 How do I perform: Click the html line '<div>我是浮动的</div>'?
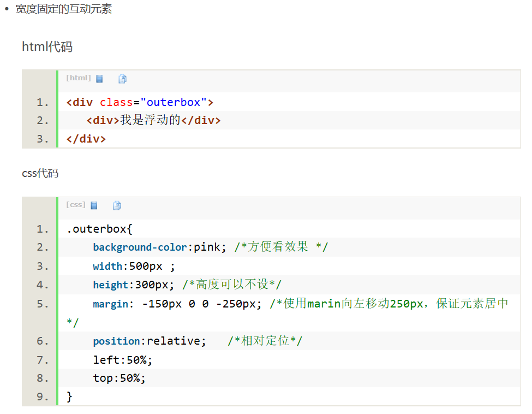(153, 120)
